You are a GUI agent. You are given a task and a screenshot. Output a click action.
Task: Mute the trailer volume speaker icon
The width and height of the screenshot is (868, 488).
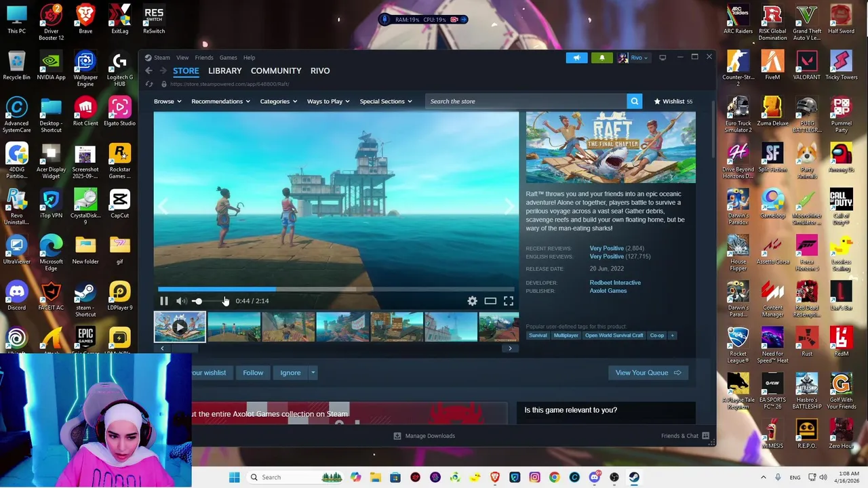(x=181, y=301)
